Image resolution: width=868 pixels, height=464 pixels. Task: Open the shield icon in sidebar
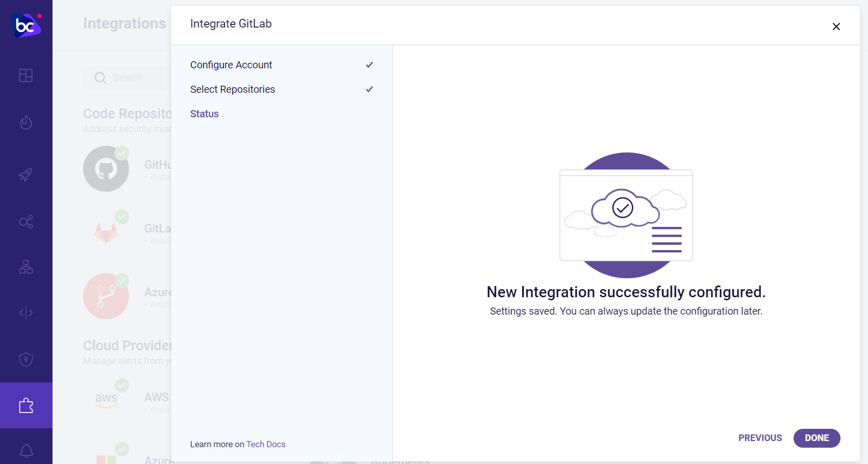coord(26,359)
